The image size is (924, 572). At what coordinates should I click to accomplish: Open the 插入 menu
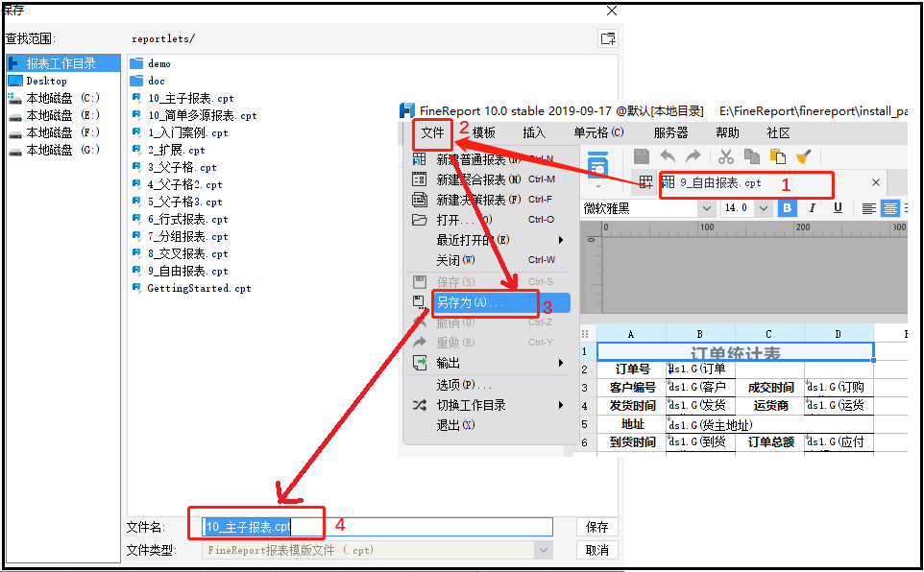(534, 133)
